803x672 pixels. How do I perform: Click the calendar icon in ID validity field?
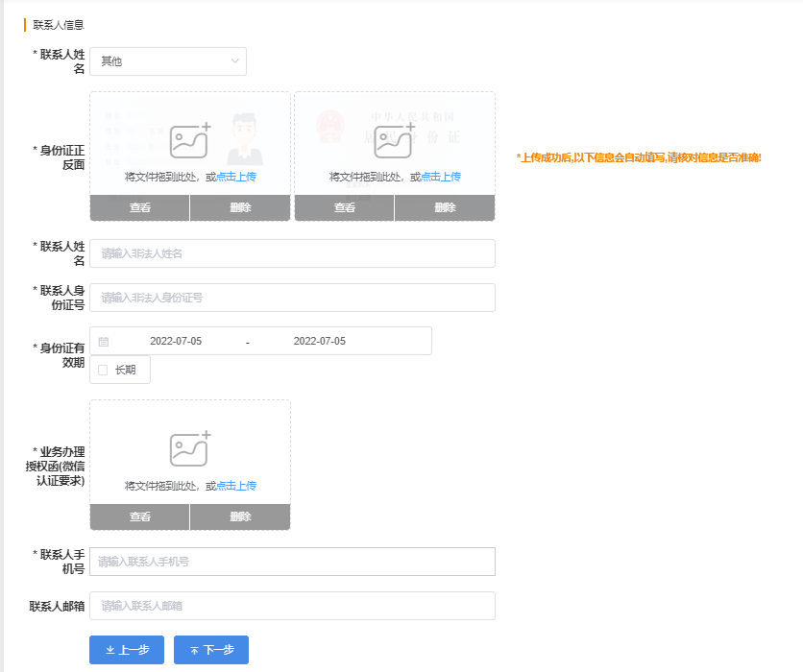point(104,342)
